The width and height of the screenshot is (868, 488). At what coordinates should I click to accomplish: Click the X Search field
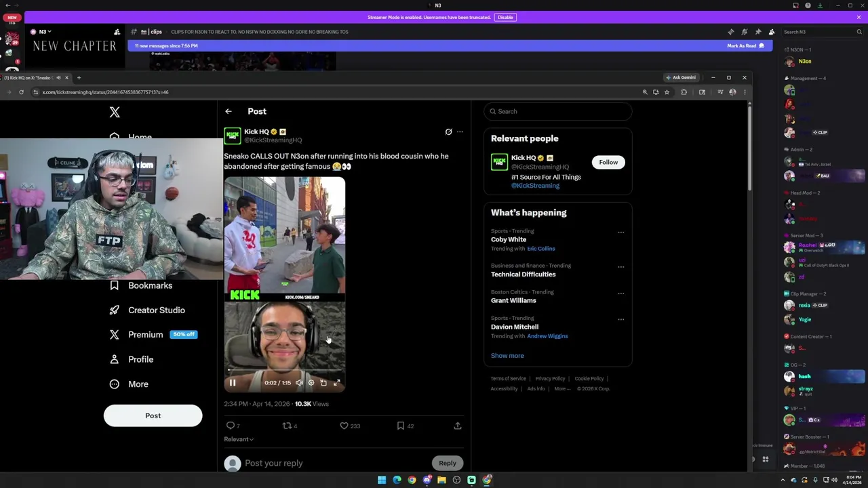(558, 111)
